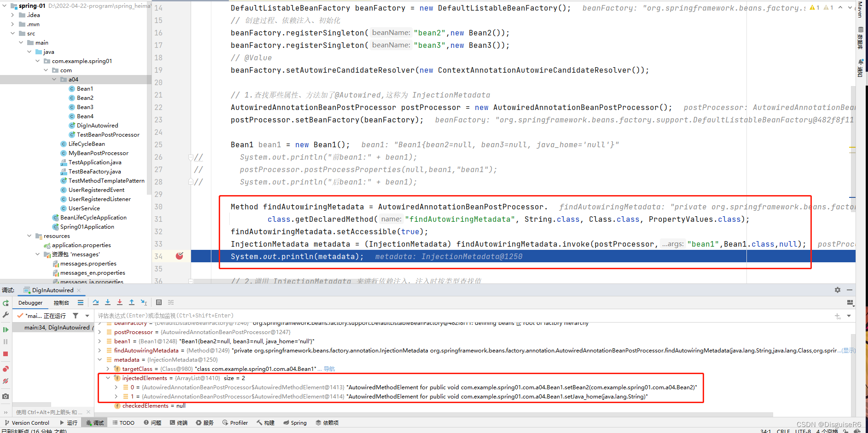Image resolution: width=868 pixels, height=433 pixels.
Task: Expand the postProcessor variable
Action: click(100, 332)
